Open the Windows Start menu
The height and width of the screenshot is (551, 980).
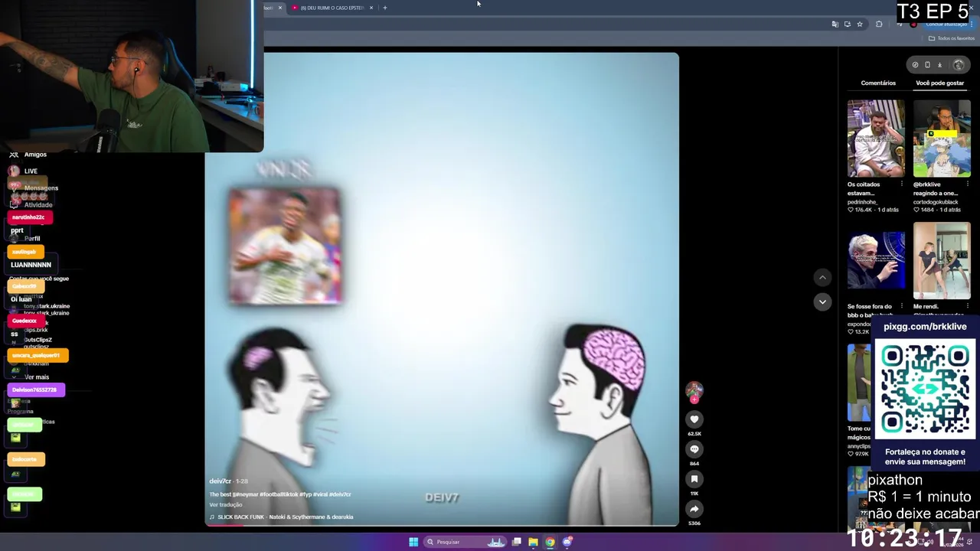(x=413, y=542)
